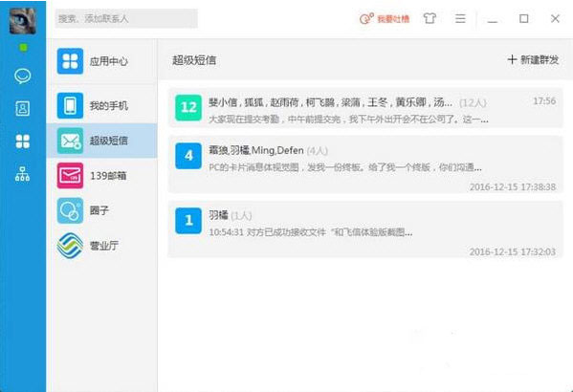Open the organization structure icon
The width and height of the screenshot is (573, 392).
tap(23, 174)
